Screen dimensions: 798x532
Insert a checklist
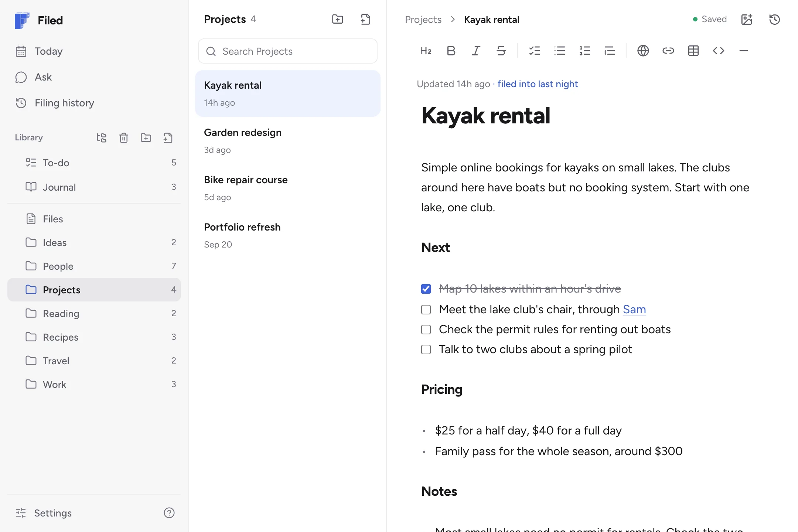(535, 51)
